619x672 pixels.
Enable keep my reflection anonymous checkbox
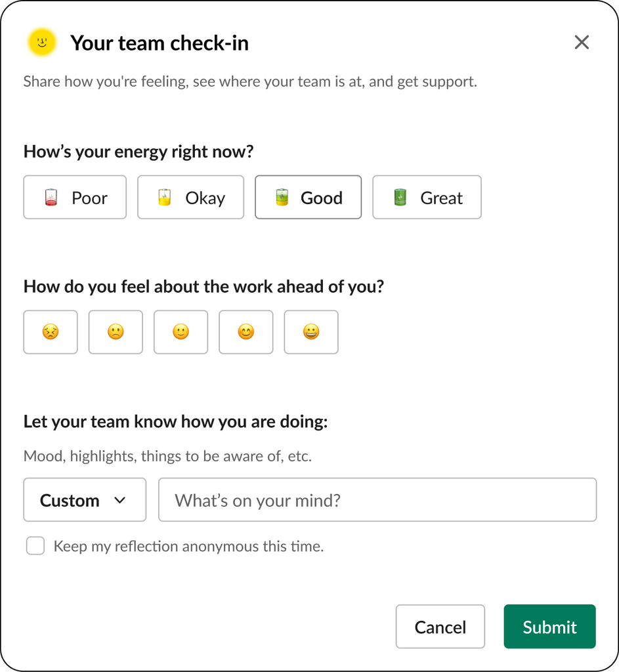click(x=35, y=546)
